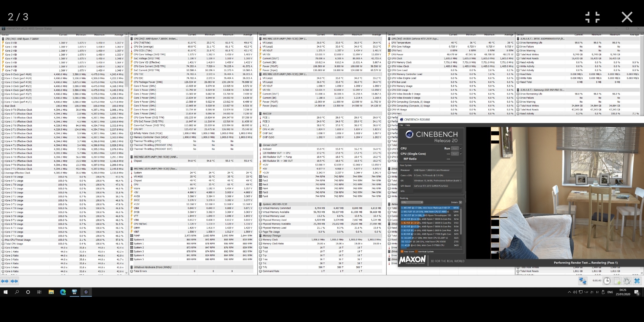Select the GPU Temperature row
644x322 pixels.
click(451, 43)
